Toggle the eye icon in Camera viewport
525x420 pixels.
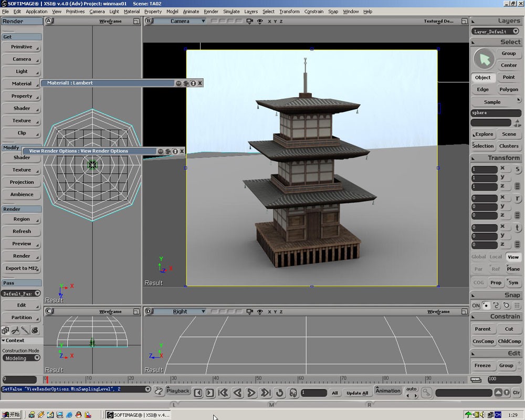[x=260, y=21]
